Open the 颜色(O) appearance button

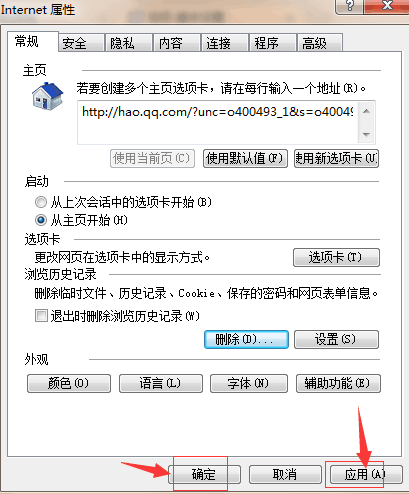click(69, 383)
